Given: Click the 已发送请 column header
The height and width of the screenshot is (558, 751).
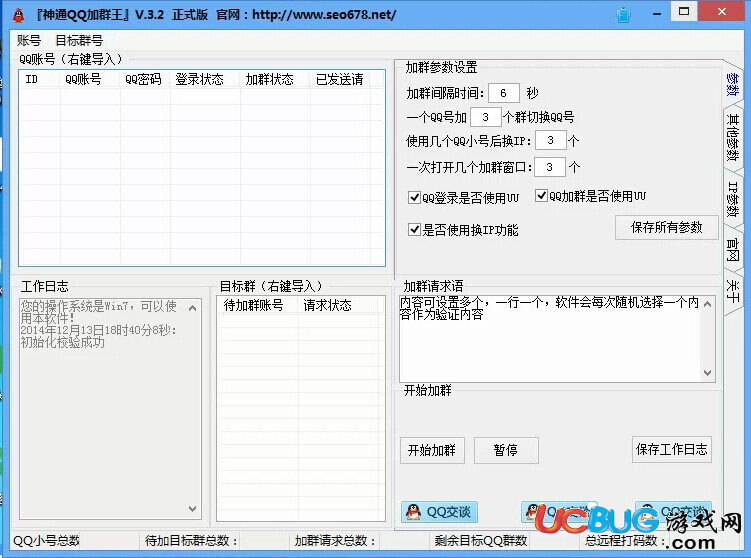Looking at the screenshot, I should tap(340, 79).
